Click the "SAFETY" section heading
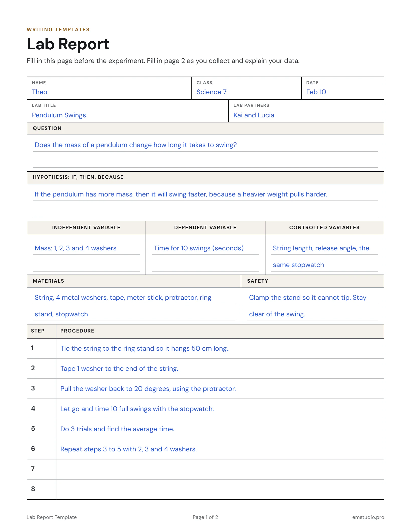This screenshot has height=532, width=411. [258, 281]
